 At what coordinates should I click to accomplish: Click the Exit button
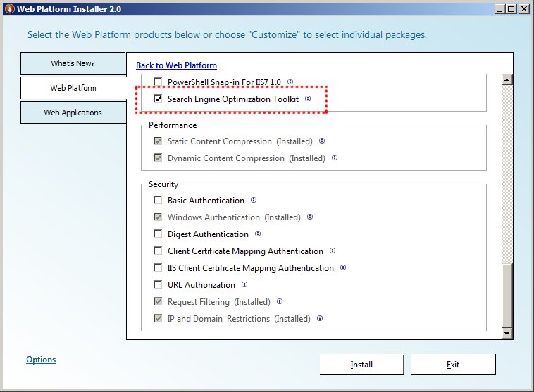tap(453, 365)
